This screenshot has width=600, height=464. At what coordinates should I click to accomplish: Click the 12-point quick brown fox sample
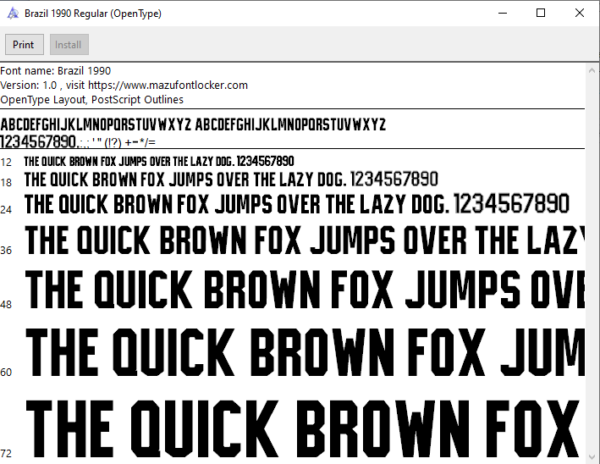pyautogui.click(x=159, y=161)
